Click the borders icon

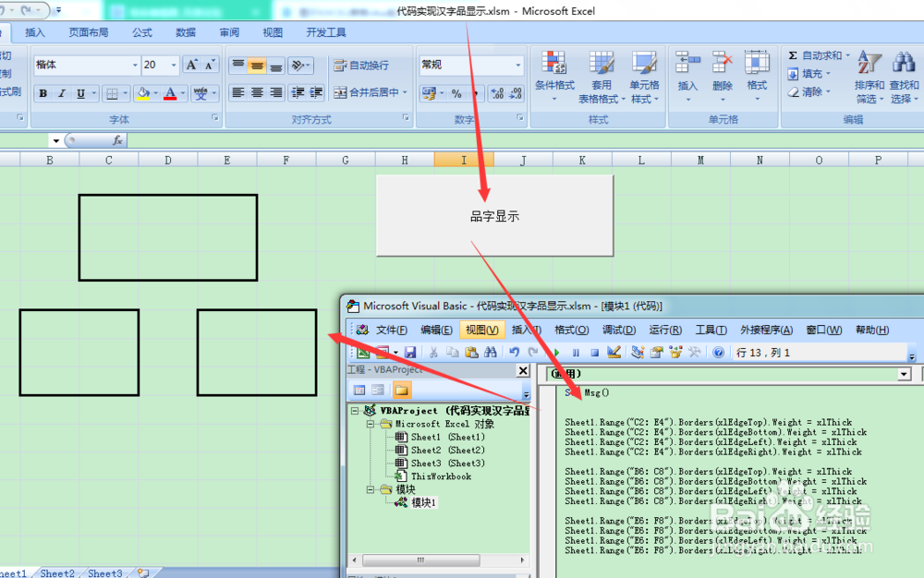[x=112, y=93]
